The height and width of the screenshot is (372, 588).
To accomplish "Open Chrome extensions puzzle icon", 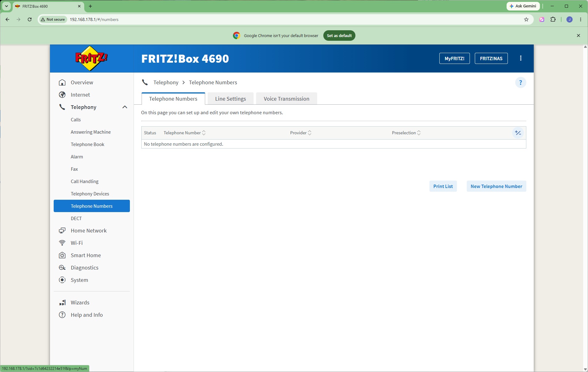I will point(553,19).
